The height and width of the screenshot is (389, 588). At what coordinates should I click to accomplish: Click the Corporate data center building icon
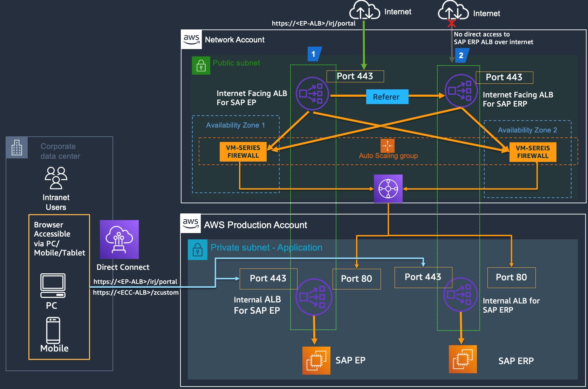click(x=17, y=148)
